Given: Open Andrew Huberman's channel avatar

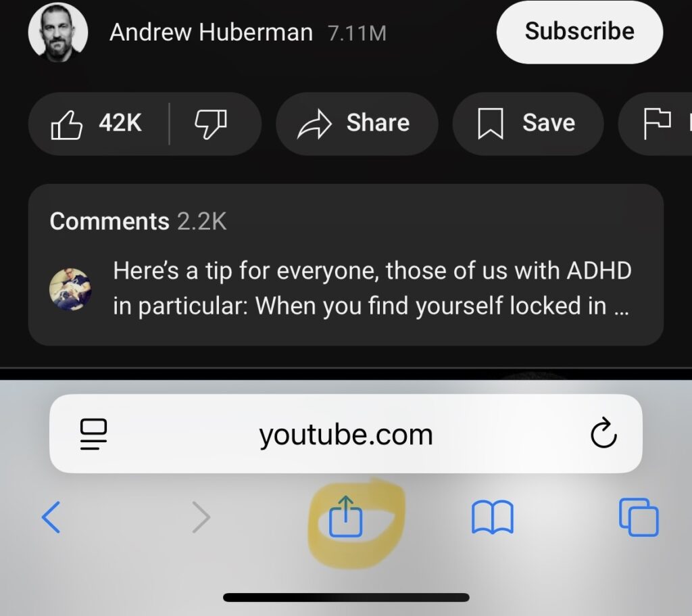Looking at the screenshot, I should point(58,32).
